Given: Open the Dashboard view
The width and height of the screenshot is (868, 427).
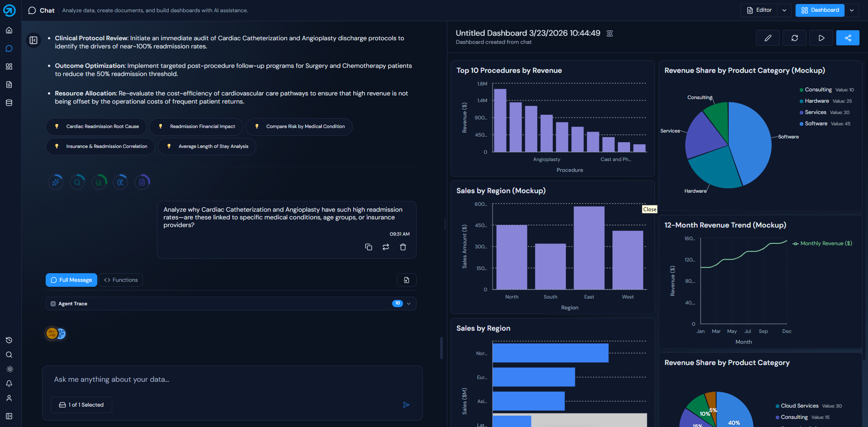Looking at the screenshot, I should (x=820, y=10).
